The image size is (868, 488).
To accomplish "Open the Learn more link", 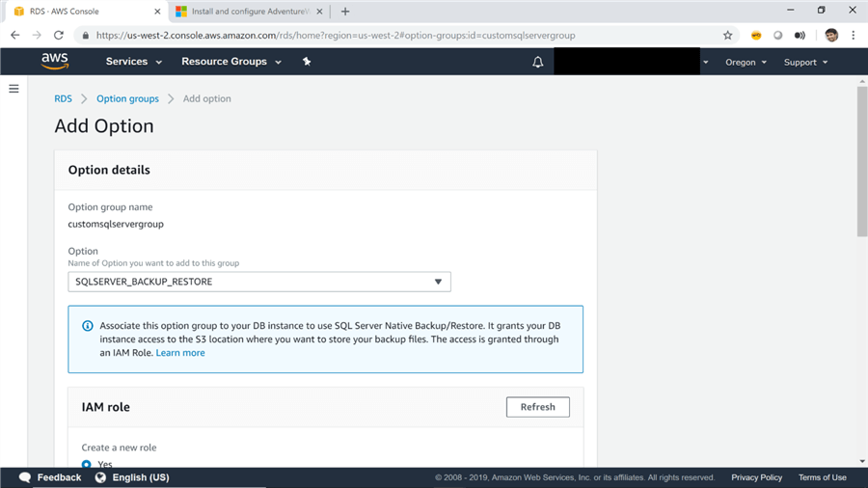I will tap(180, 352).
